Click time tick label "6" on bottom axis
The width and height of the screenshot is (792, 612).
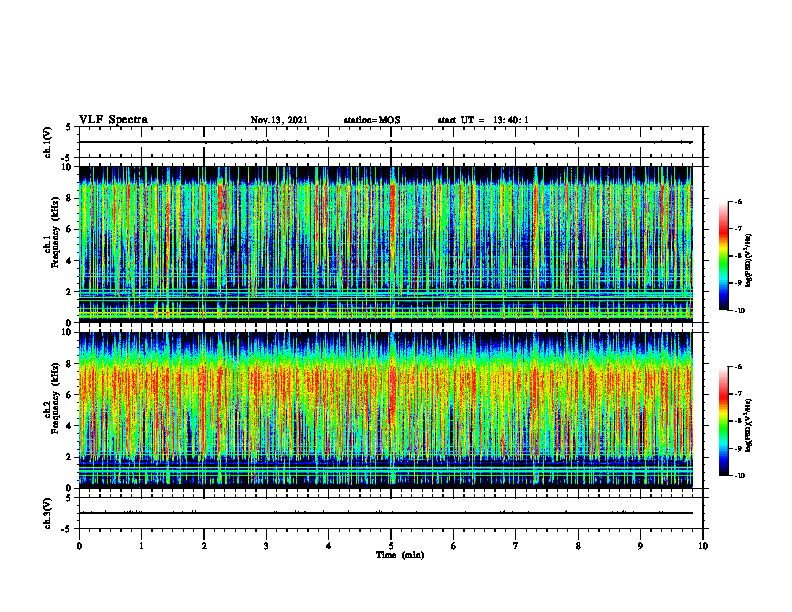click(454, 546)
